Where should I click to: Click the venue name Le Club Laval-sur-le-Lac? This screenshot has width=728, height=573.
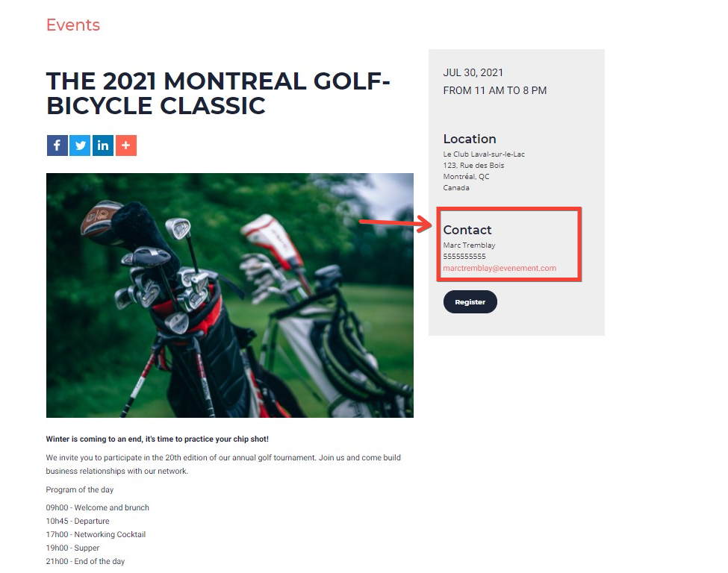(484, 154)
